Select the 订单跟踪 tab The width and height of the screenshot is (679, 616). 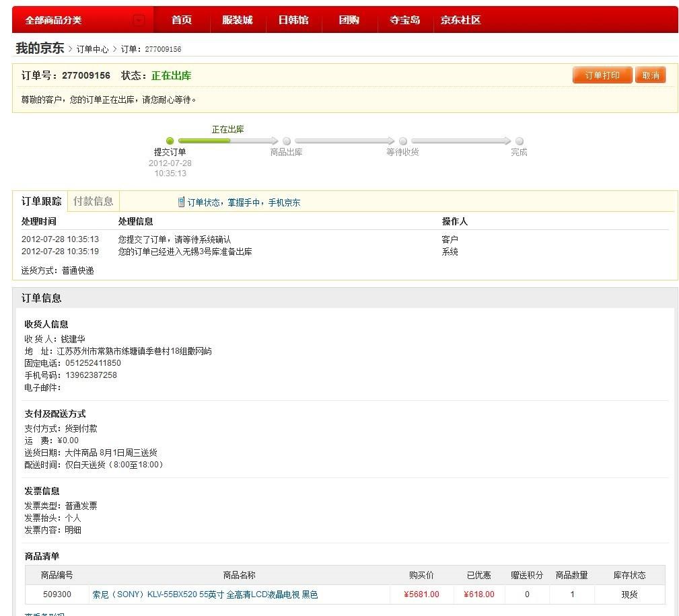(41, 201)
